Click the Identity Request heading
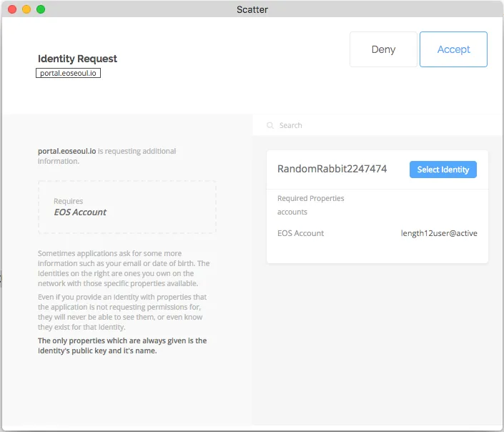This screenshot has height=432, width=504. [x=77, y=59]
